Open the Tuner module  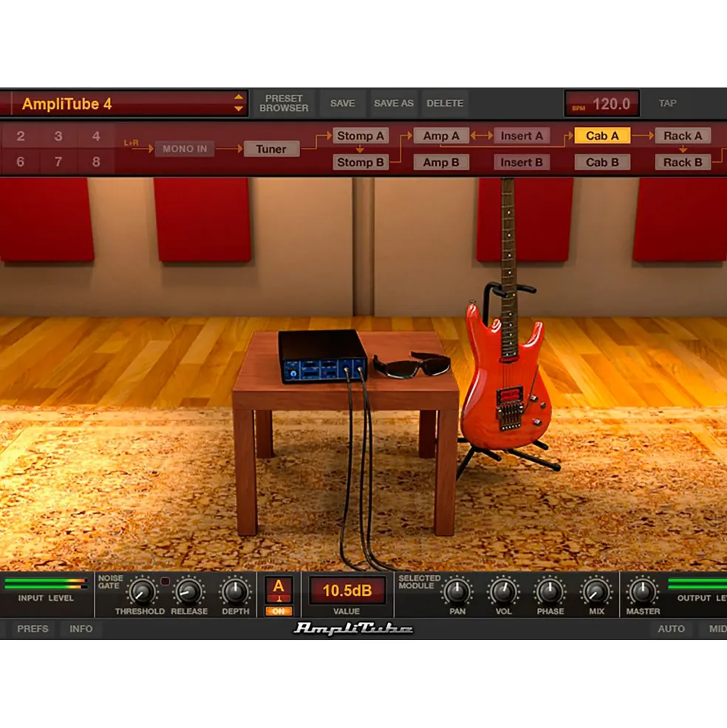coord(272,149)
